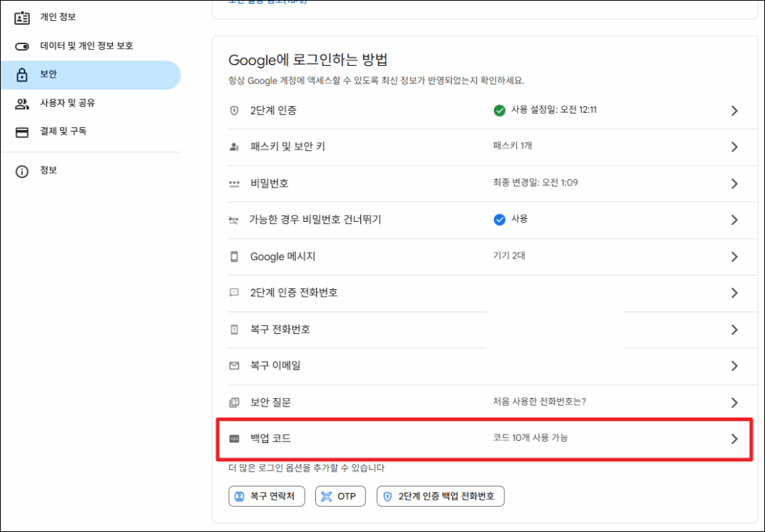The image size is (765, 532).
Task: Click the shield icon beside 2단계 인증
Action: click(x=234, y=111)
